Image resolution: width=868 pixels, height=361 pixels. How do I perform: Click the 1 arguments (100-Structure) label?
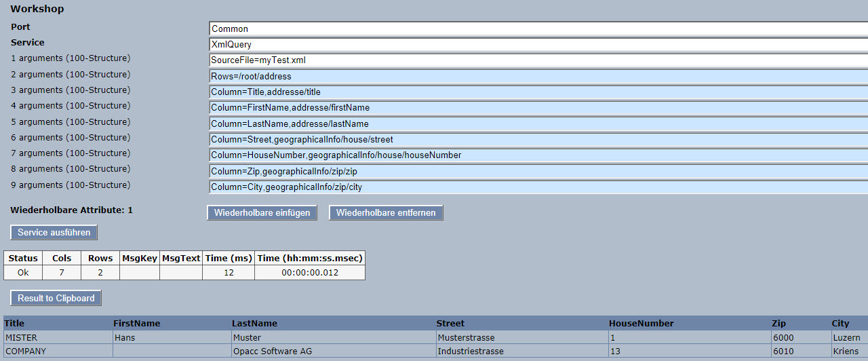[x=71, y=58]
